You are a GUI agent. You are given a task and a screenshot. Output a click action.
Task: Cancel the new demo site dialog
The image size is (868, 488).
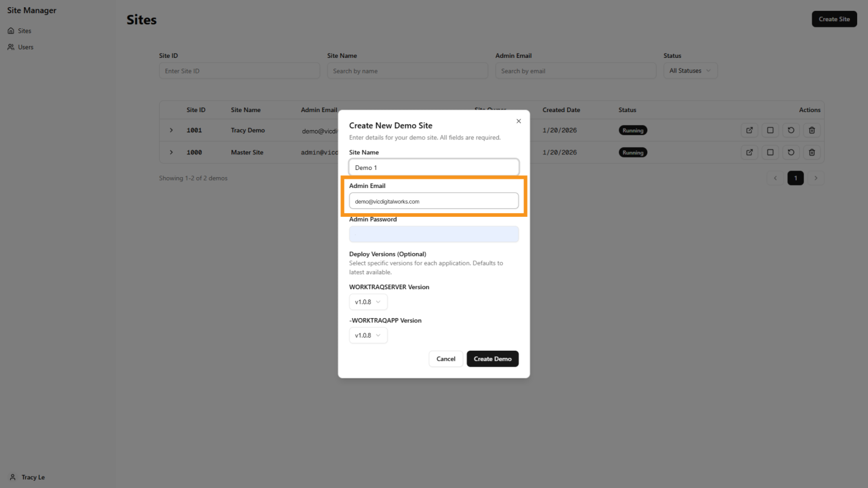(445, 358)
